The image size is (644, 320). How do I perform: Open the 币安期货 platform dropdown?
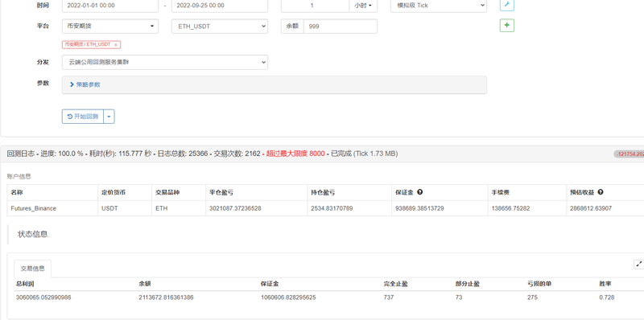click(x=110, y=27)
